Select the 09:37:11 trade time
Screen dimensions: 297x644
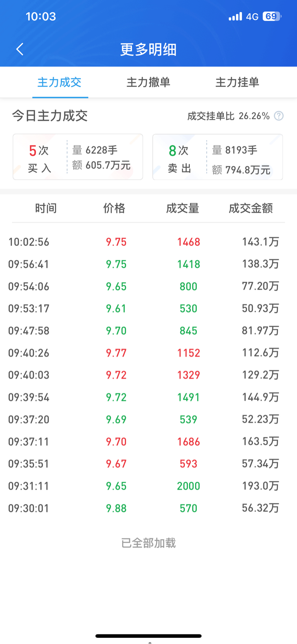(29, 442)
